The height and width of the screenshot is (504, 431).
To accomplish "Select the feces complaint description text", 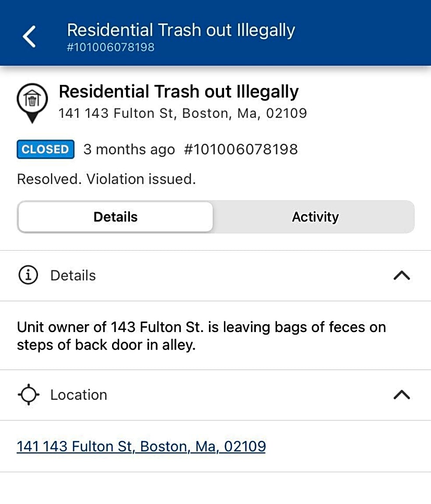I will pos(202,336).
